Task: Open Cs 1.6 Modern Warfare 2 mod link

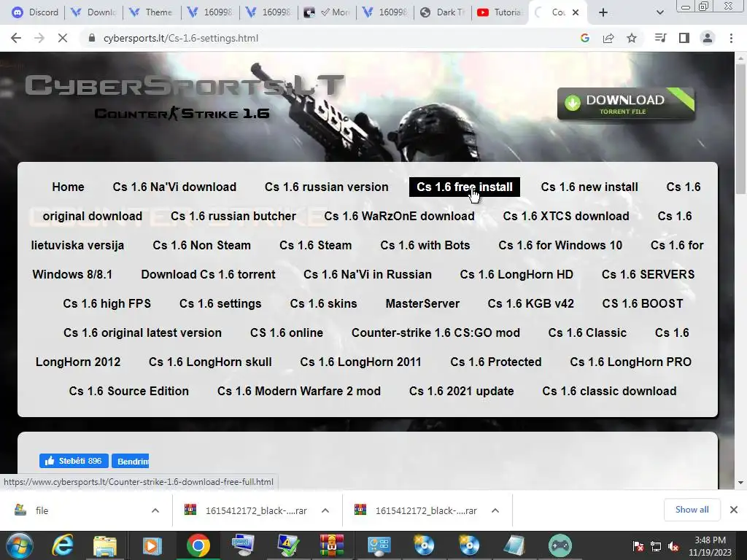Action: click(298, 391)
